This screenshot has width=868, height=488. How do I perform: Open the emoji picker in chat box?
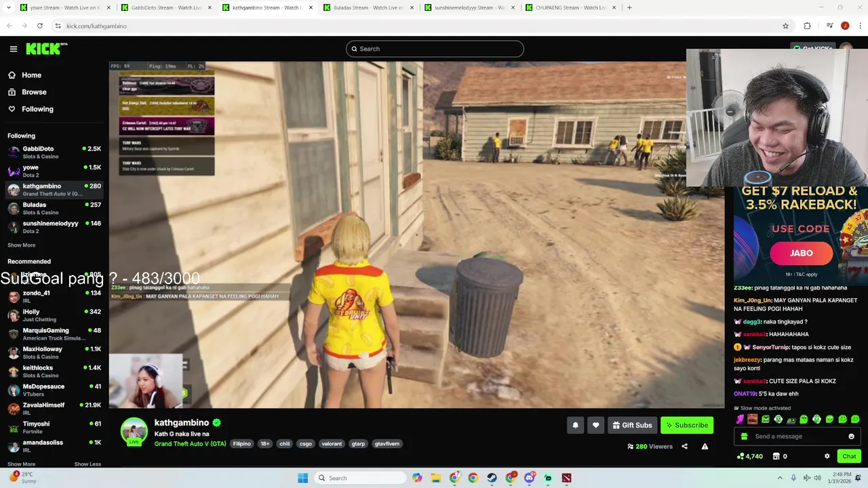tap(851, 436)
